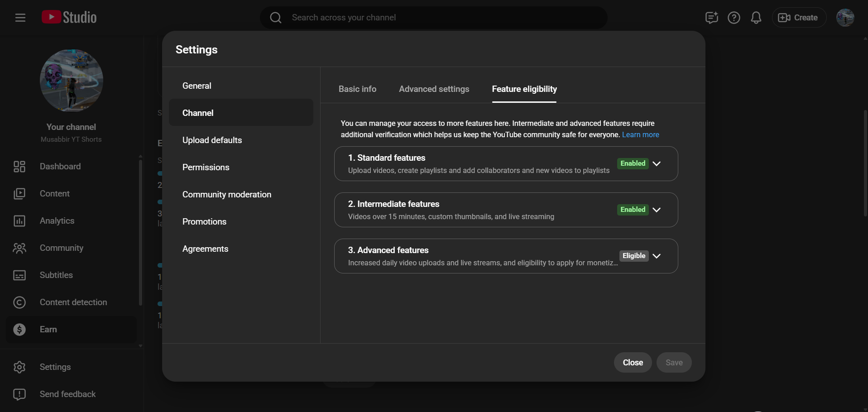Open the Send feedback icon
The height and width of the screenshot is (412, 868).
point(19,394)
